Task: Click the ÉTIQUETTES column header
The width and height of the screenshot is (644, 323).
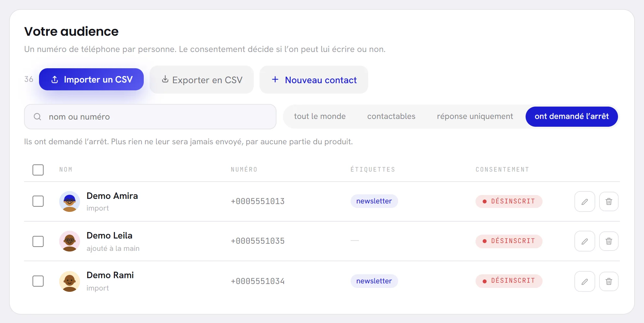Action: (x=373, y=170)
